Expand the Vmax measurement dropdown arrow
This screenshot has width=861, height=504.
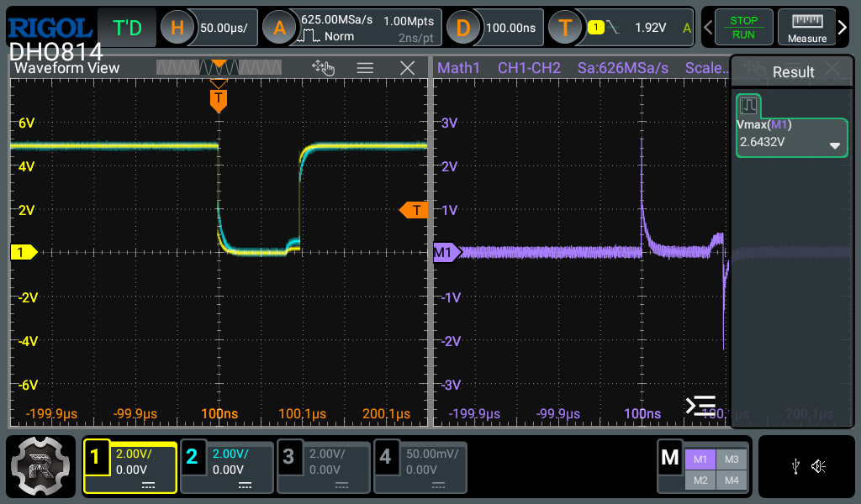(835, 145)
